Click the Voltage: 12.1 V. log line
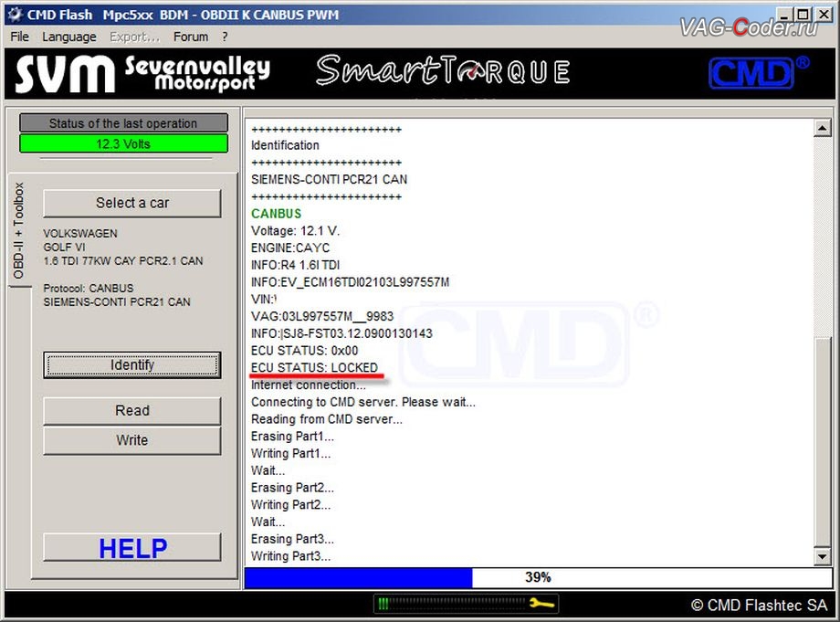The image size is (840, 622). pos(295,230)
